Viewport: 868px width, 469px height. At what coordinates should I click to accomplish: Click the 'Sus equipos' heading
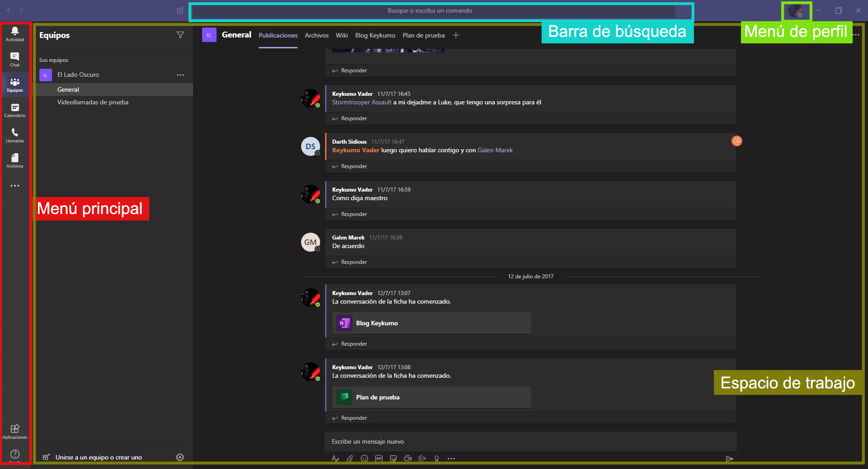(x=54, y=60)
